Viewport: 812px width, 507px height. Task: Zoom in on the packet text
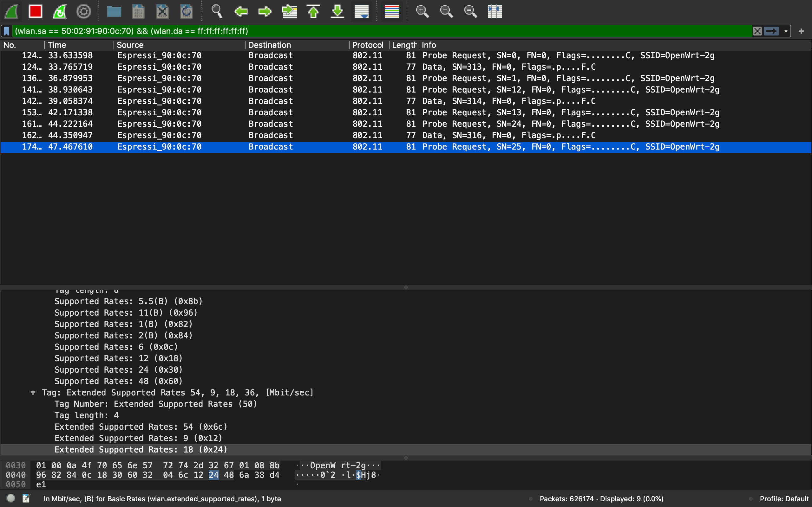click(422, 12)
